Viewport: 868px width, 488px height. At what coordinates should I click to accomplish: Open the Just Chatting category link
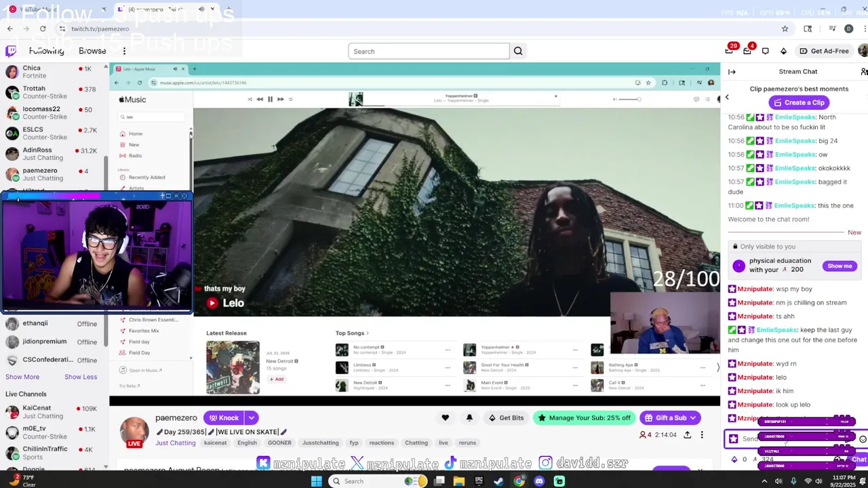point(176,443)
